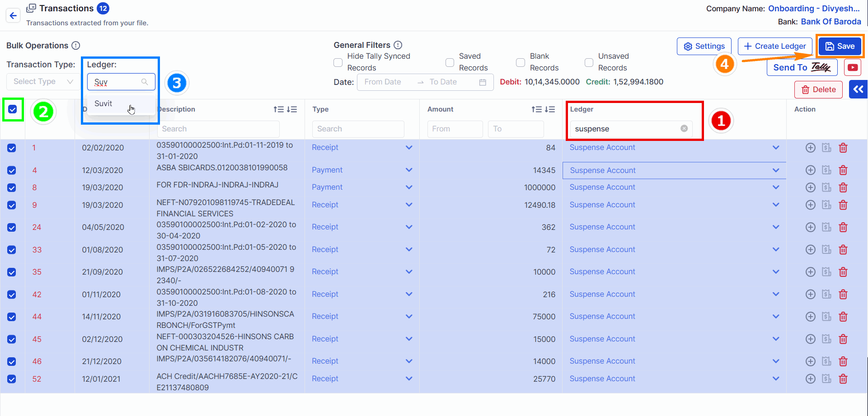
Task: Clear the suspense ledger filter text
Action: [684, 129]
